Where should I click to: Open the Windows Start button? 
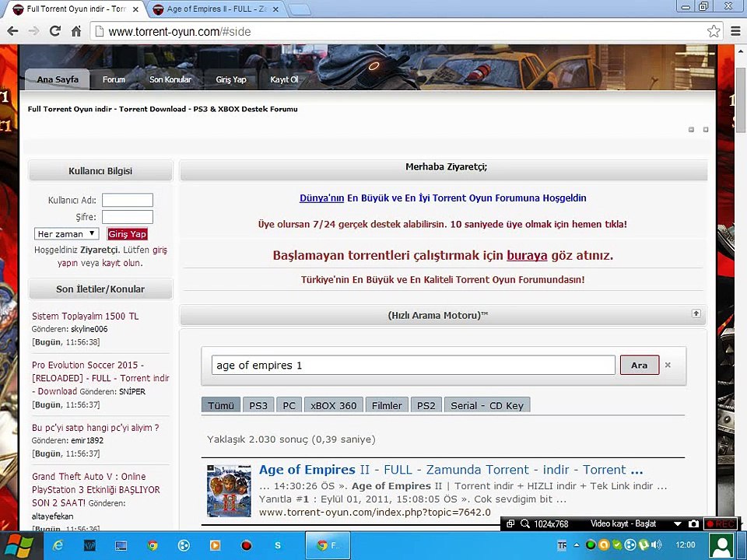(19, 546)
